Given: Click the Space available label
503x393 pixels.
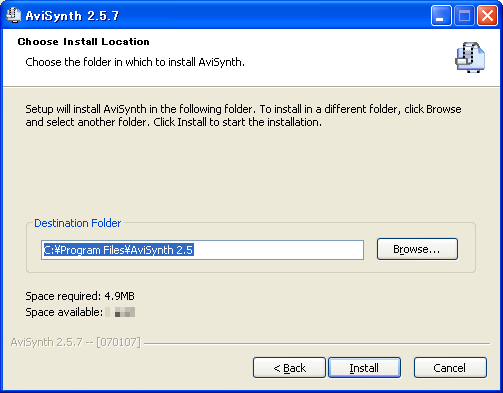Looking at the screenshot, I should tap(64, 312).
